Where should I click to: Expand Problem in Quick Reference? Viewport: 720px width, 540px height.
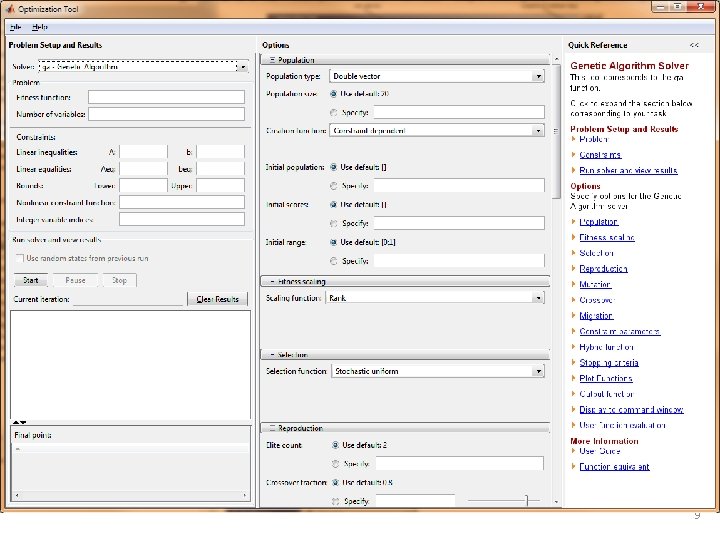(573, 139)
